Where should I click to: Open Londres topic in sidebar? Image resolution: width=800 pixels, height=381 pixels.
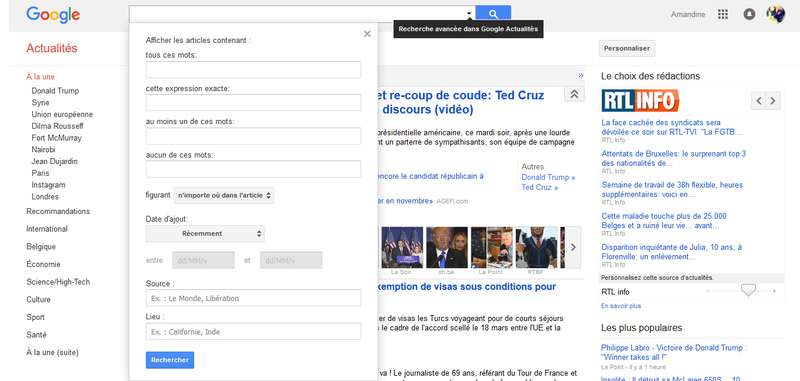click(x=45, y=196)
